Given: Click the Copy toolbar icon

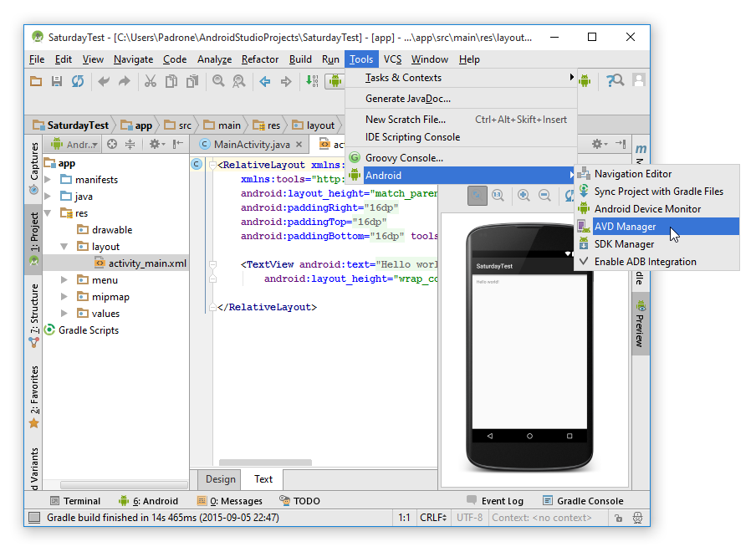Looking at the screenshot, I should 171,81.
